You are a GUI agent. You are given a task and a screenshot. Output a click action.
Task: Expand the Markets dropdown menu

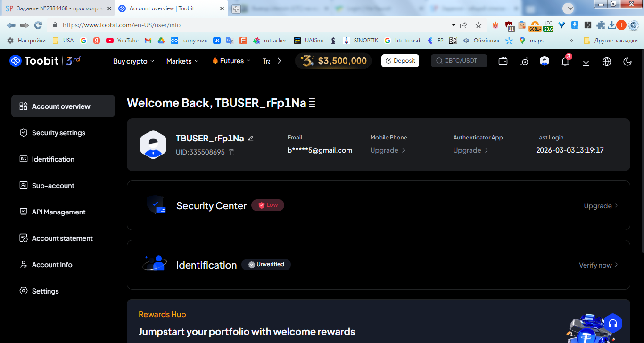[182, 61]
